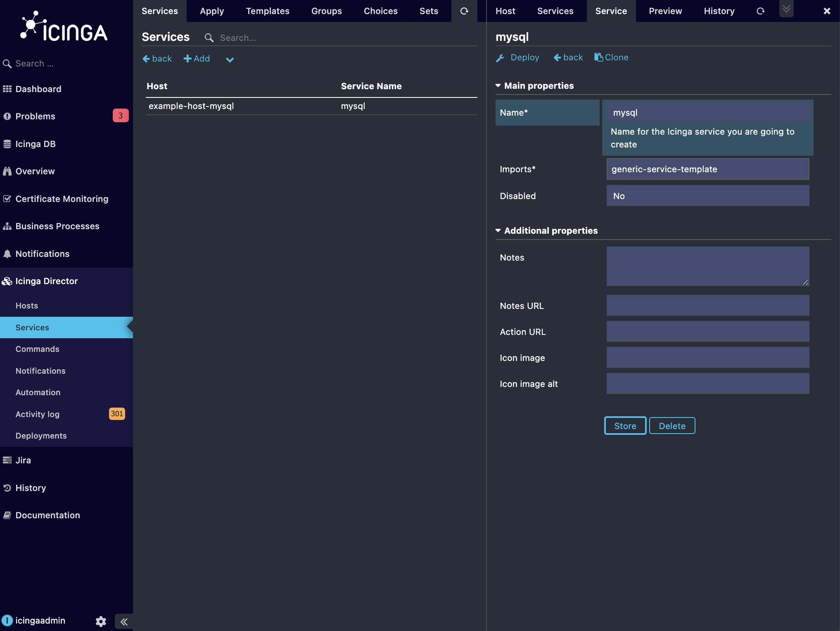Open top-level Notifications with bell icon
Image resolution: width=840 pixels, height=631 pixels.
pyautogui.click(x=42, y=254)
